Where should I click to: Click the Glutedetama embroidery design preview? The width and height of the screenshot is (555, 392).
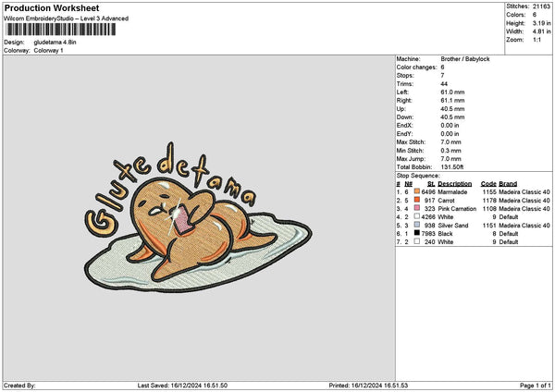(198, 217)
